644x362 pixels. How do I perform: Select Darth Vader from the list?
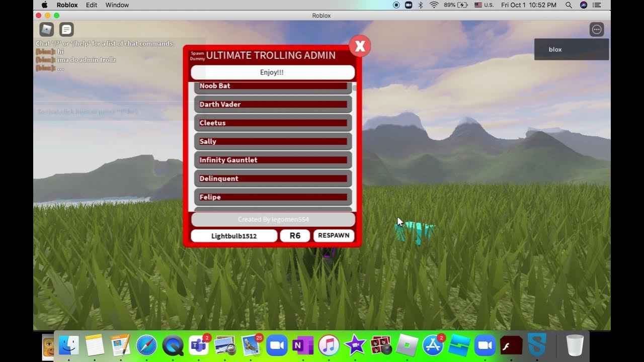point(273,105)
